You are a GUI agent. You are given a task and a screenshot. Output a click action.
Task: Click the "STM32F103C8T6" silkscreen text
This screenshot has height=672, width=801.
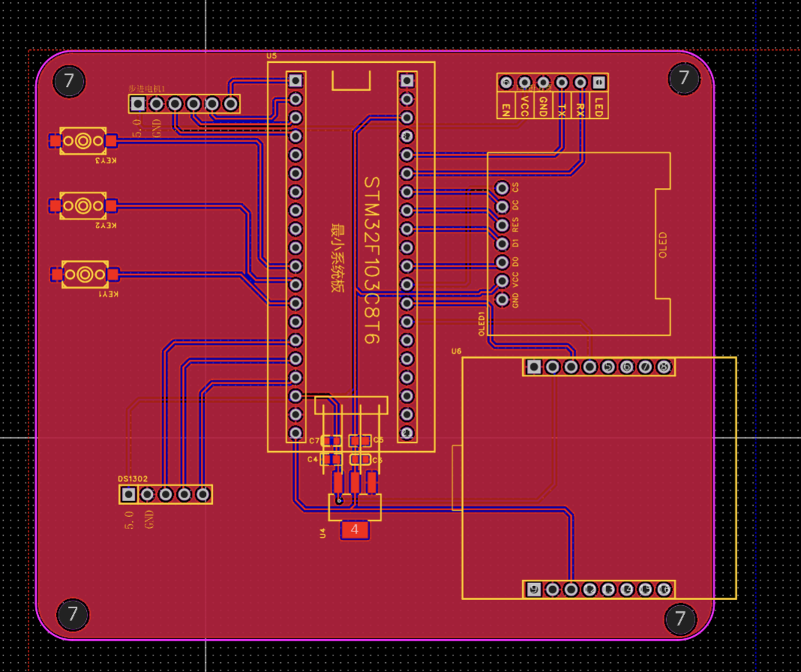pyautogui.click(x=372, y=261)
